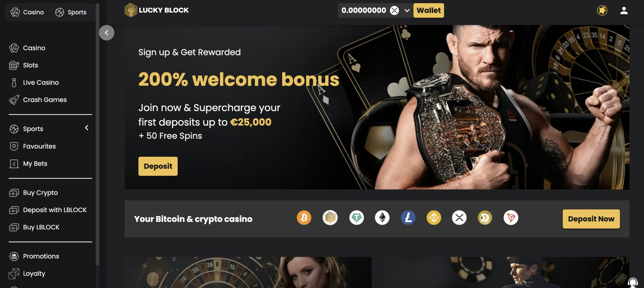
Task: Click the Bitcoin coin icon
Action: coord(304,218)
